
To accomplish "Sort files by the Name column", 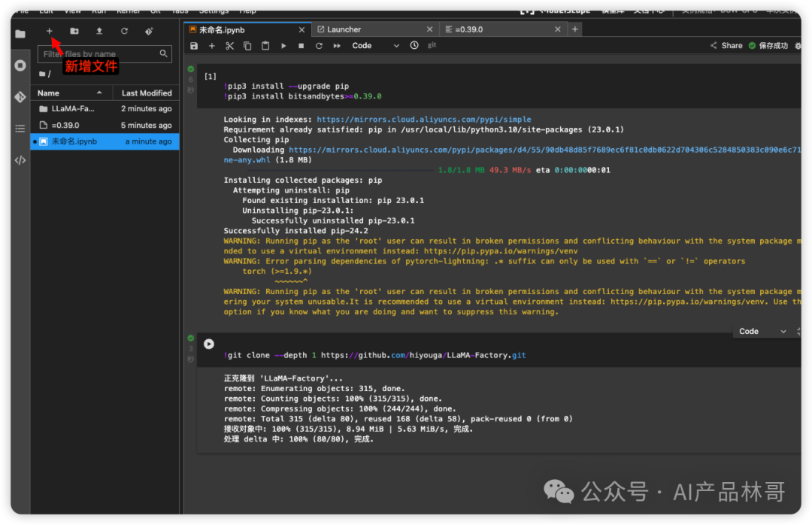I will (x=71, y=93).
